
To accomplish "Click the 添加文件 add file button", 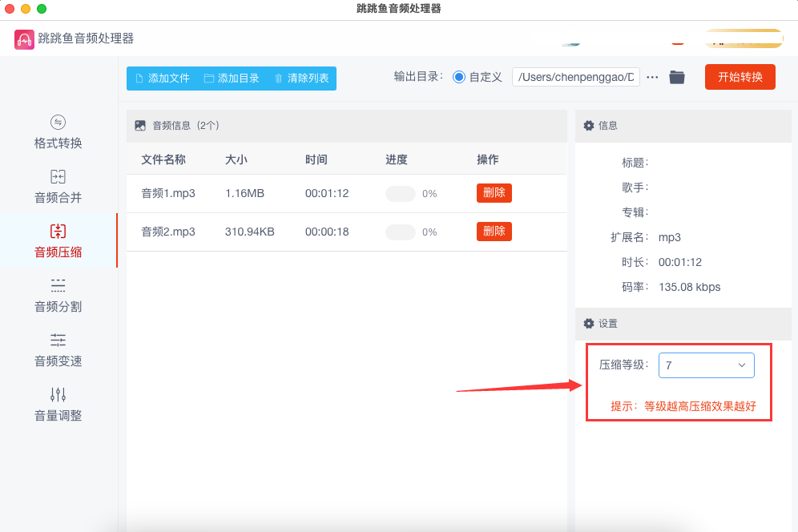I will click(x=163, y=79).
